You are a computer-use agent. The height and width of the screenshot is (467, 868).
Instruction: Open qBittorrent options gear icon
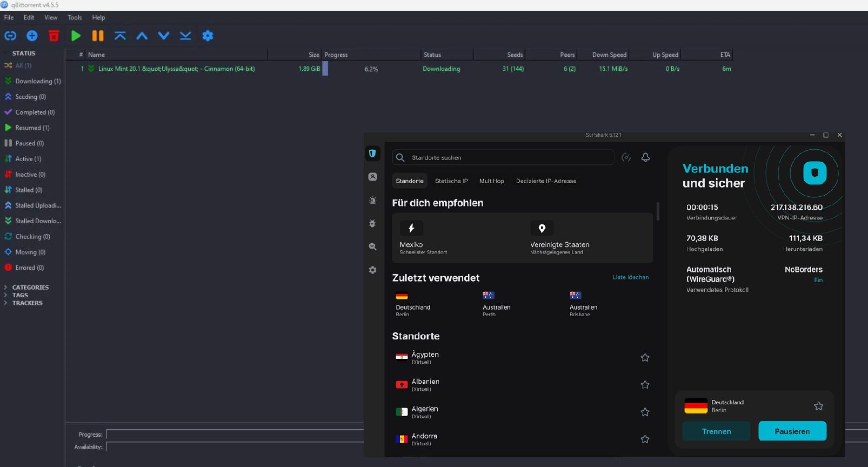[x=208, y=36]
